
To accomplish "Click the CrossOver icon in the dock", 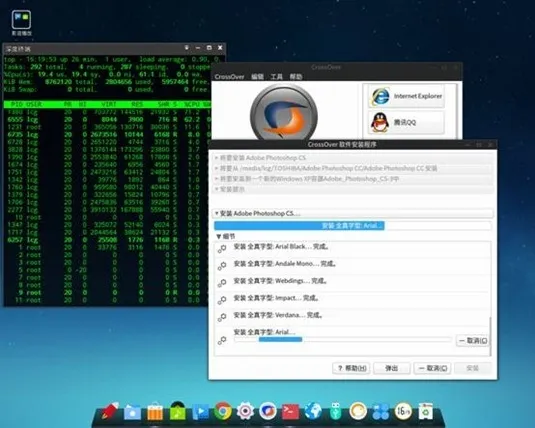I will (x=268, y=411).
